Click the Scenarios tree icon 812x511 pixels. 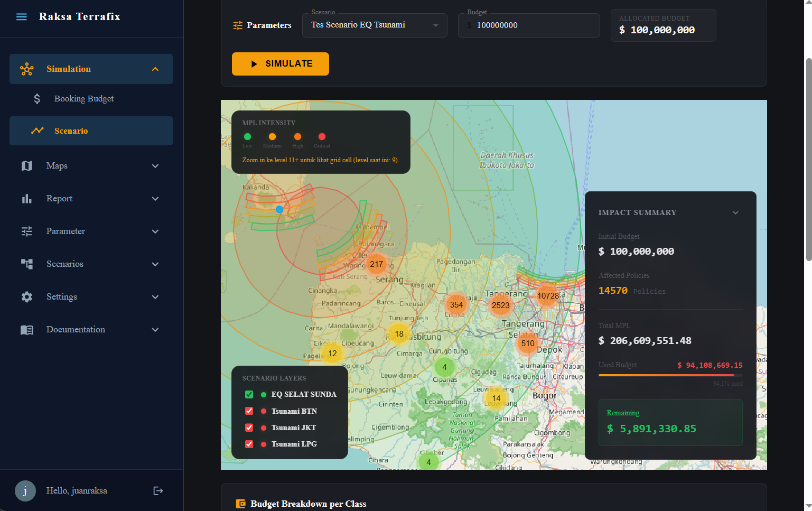[27, 264]
